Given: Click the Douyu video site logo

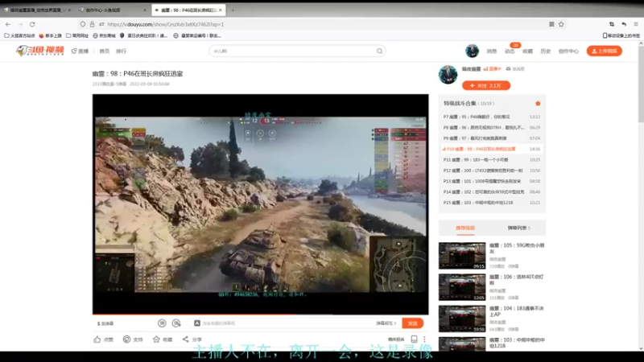Looking at the screenshot, I should pos(39,51).
